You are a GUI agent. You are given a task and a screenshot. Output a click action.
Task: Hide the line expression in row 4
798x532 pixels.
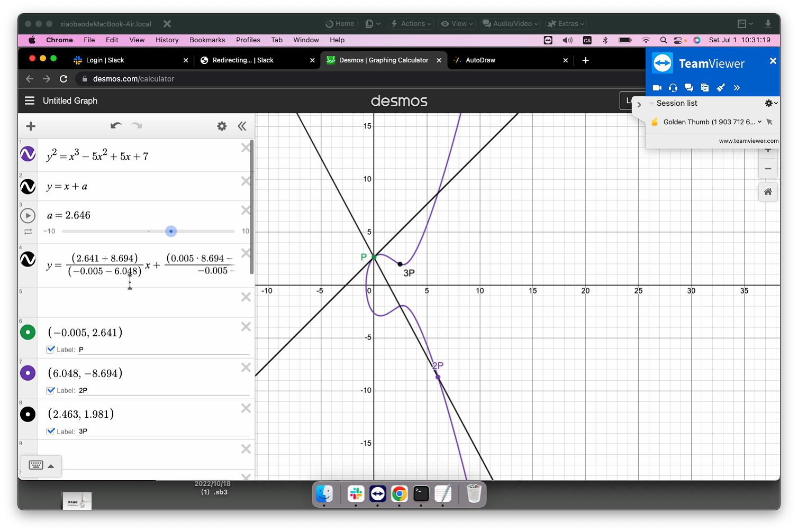tap(28, 259)
